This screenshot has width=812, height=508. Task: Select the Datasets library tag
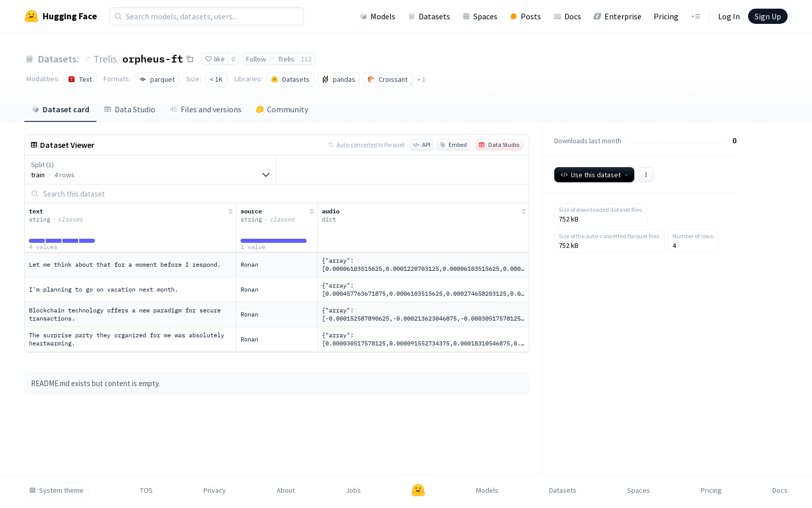(x=290, y=79)
